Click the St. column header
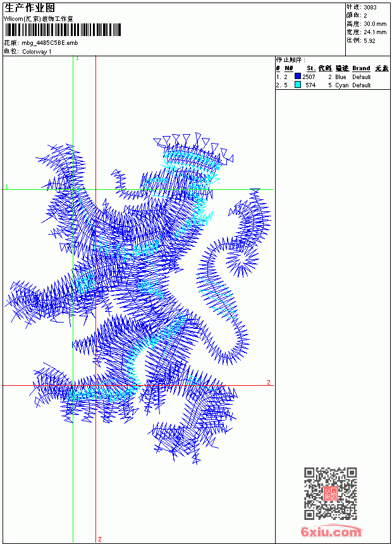 (x=311, y=68)
